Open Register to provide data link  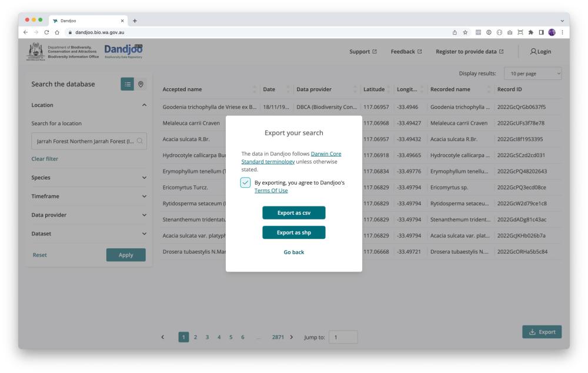coord(469,52)
